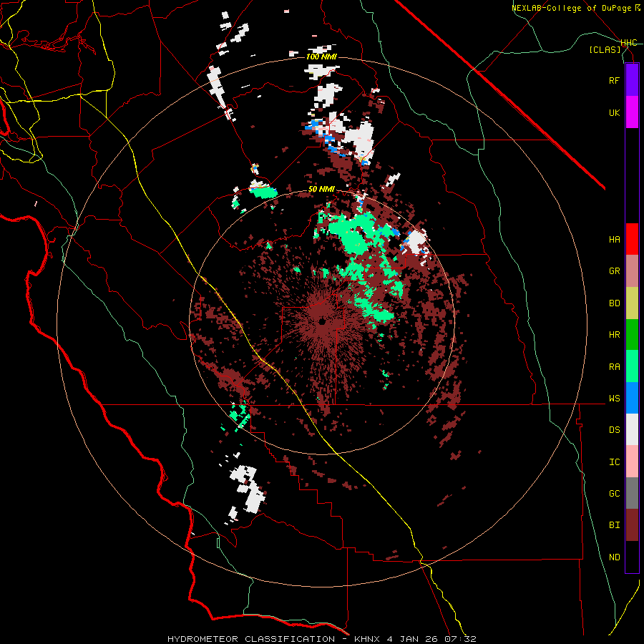Click the RA bright green legend swatch
This screenshot has height=644, width=644.
pos(632,366)
